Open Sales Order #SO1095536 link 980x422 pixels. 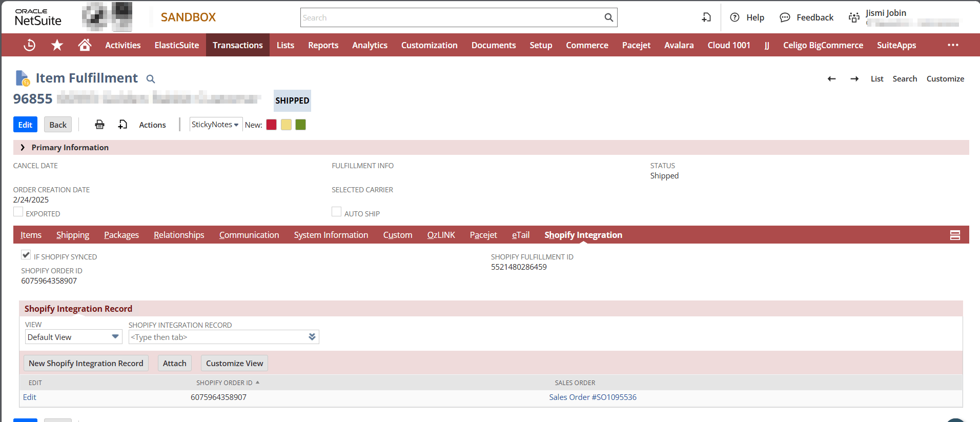[593, 397]
